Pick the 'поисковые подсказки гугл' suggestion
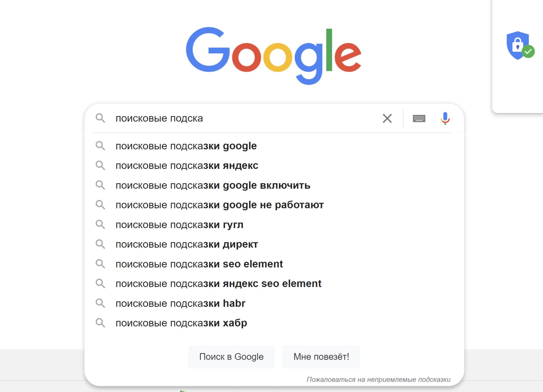This screenshot has height=392, width=543. tap(179, 225)
